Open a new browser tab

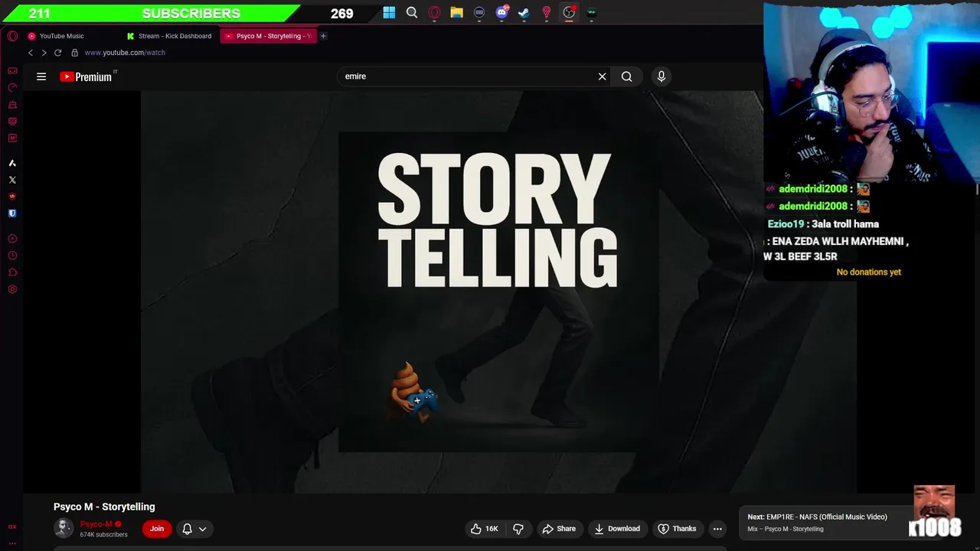323,36
